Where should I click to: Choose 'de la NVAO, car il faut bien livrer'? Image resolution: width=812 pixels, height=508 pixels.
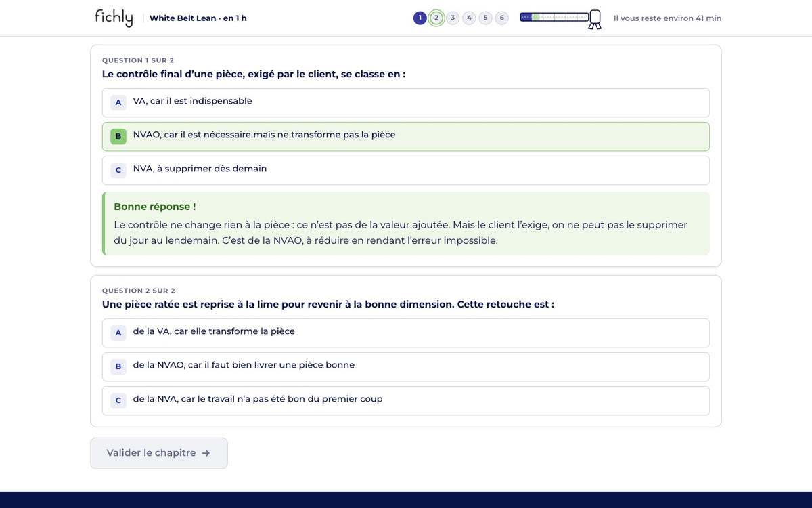click(406, 366)
